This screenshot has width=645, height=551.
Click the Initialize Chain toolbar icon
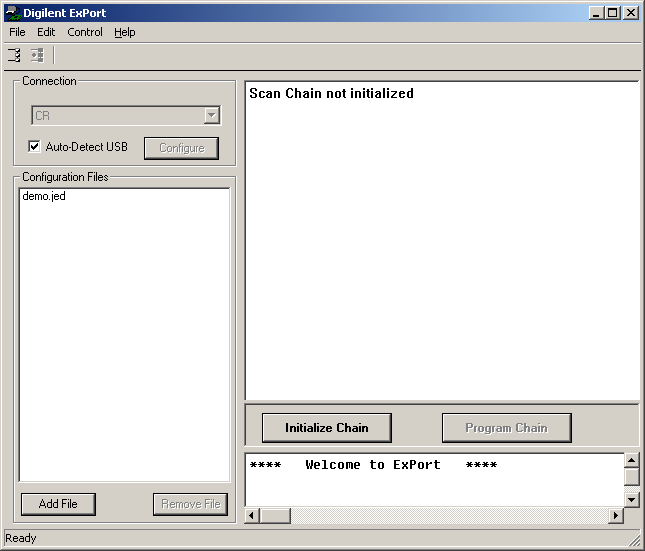coord(14,55)
